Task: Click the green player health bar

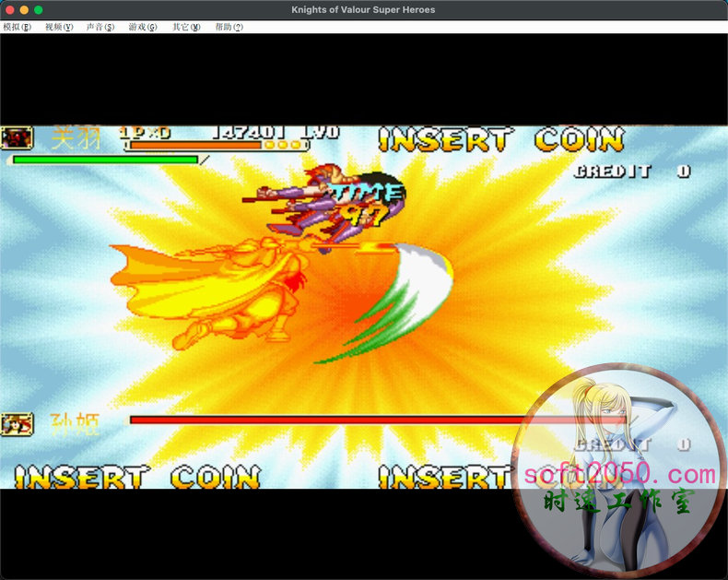Action: click(x=105, y=160)
